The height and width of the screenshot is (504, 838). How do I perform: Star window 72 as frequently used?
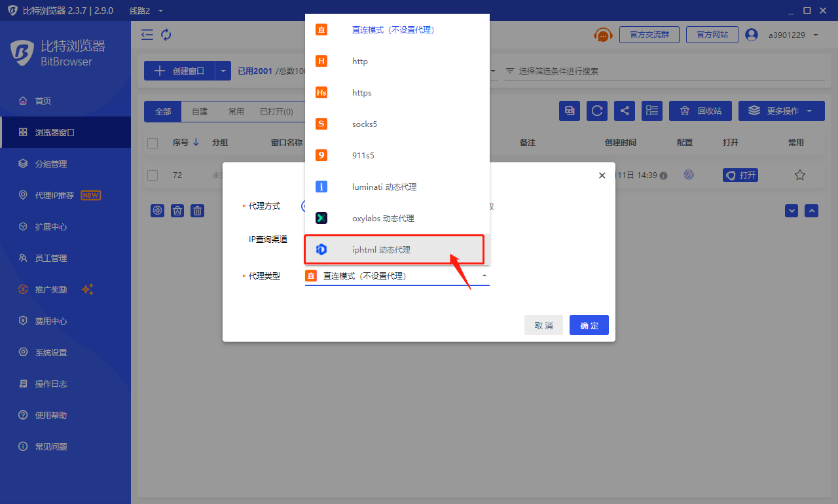tap(799, 175)
